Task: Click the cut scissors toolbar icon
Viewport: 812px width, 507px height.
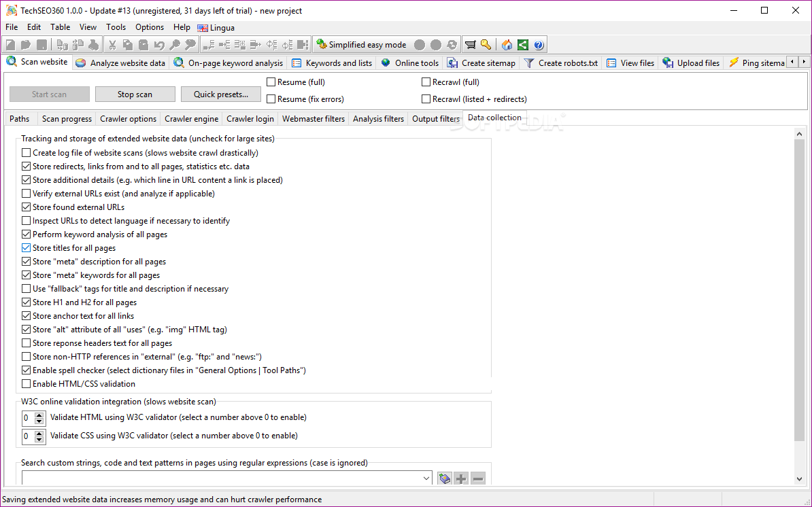Action: click(112, 45)
